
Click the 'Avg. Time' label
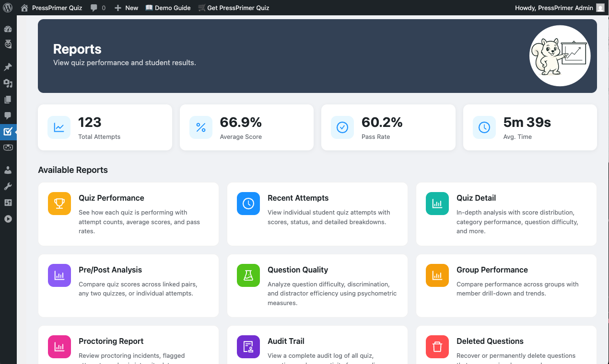517,137
